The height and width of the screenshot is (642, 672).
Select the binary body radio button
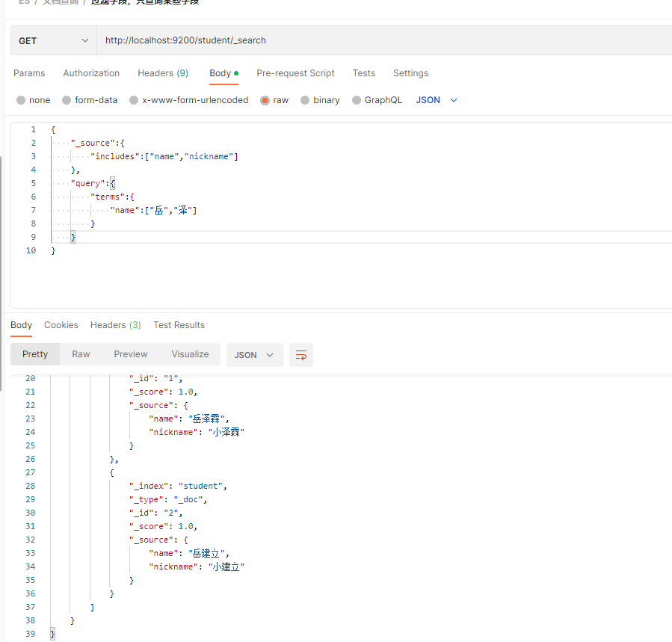tap(305, 100)
